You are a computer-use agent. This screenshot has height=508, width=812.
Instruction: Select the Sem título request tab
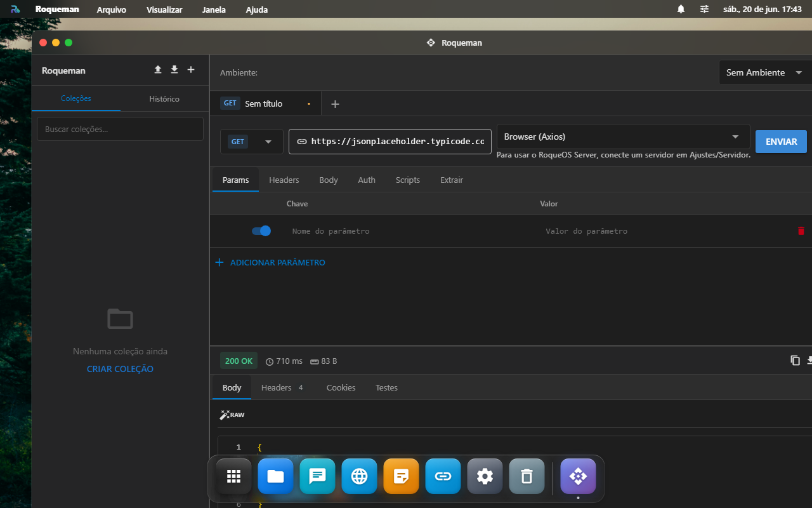266,104
